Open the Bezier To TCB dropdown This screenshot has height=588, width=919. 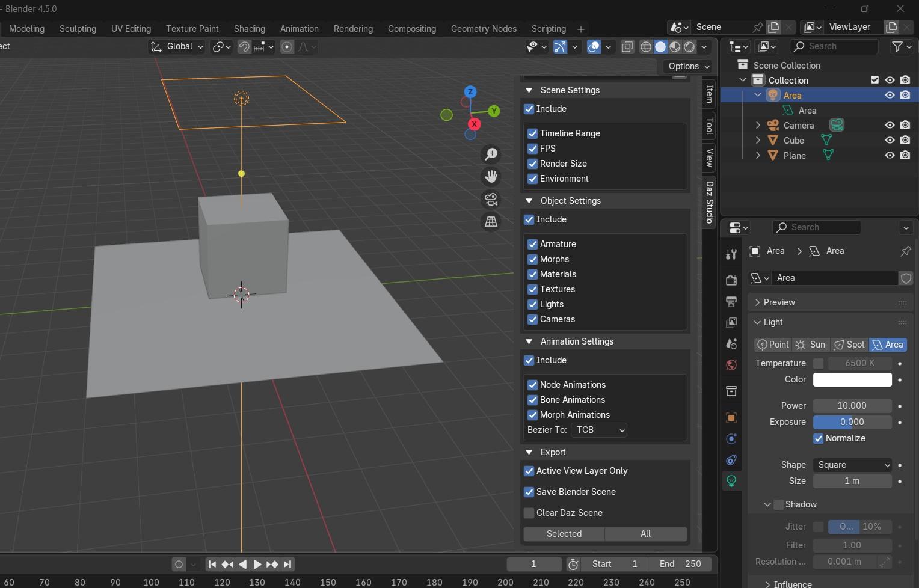tap(599, 430)
